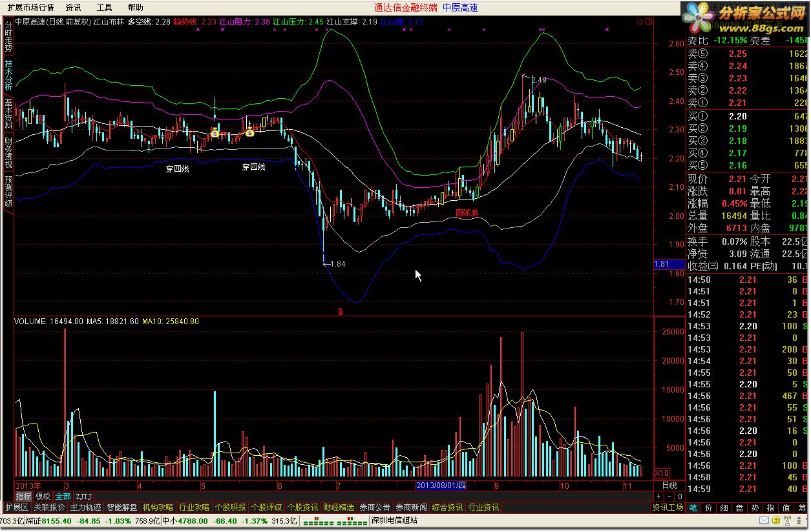
Task: Click the 深圳电信组站 server label
Action: (x=394, y=521)
